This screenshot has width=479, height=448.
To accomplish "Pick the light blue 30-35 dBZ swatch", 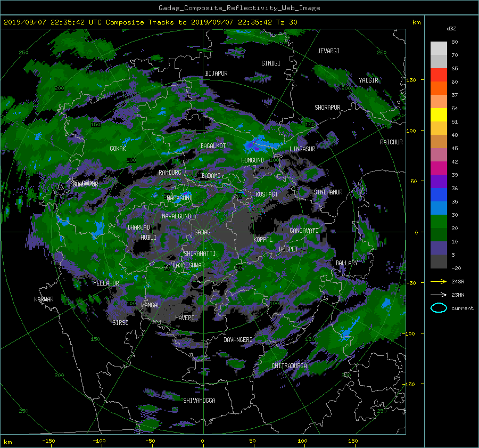I will coord(439,208).
